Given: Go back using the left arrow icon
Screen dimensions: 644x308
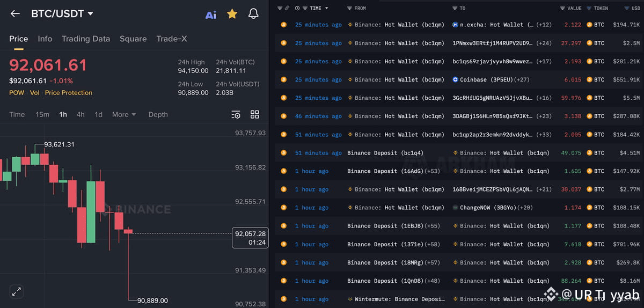Looking at the screenshot, I should click(15, 14).
